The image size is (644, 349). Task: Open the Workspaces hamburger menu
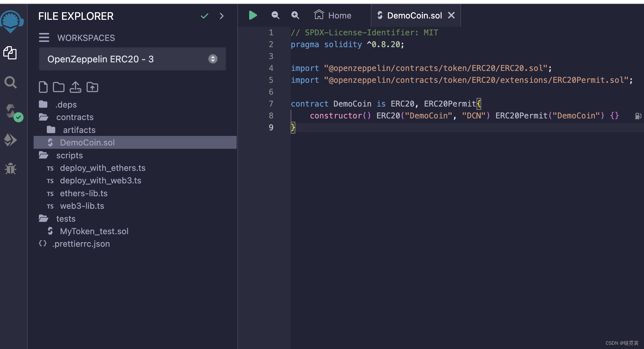point(44,38)
